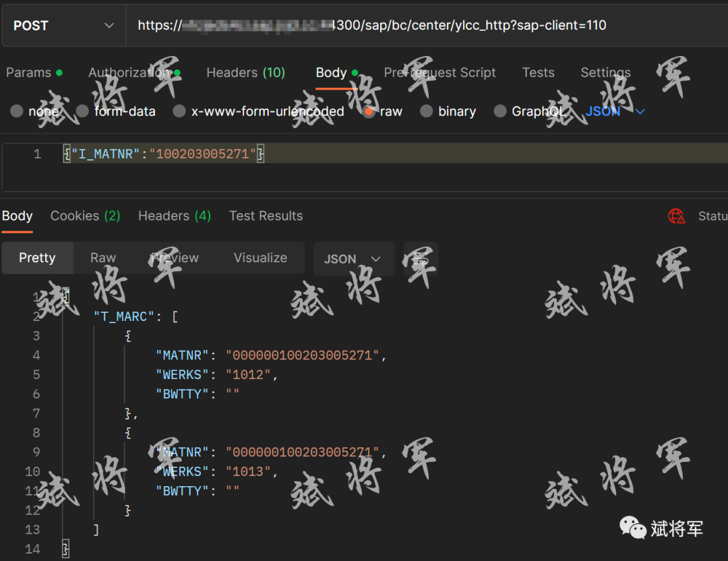
Task: Switch to the Authorization tab
Action: tap(134, 72)
